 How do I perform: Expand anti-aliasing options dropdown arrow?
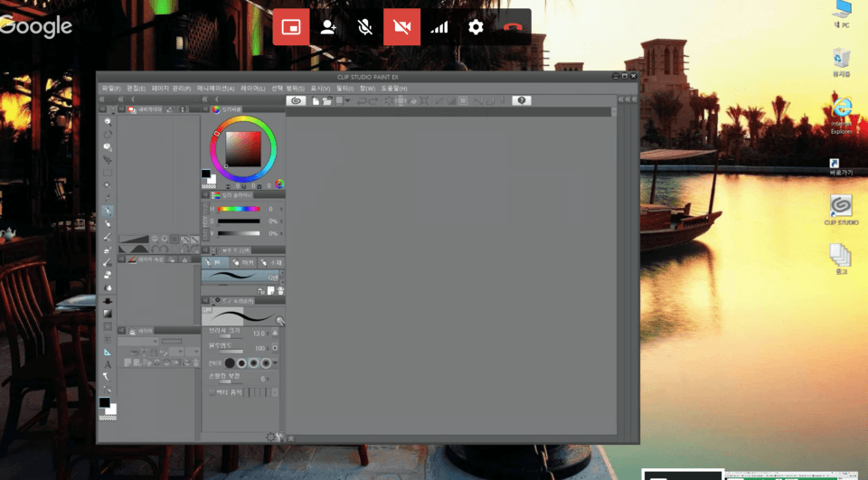pyautogui.click(x=275, y=363)
